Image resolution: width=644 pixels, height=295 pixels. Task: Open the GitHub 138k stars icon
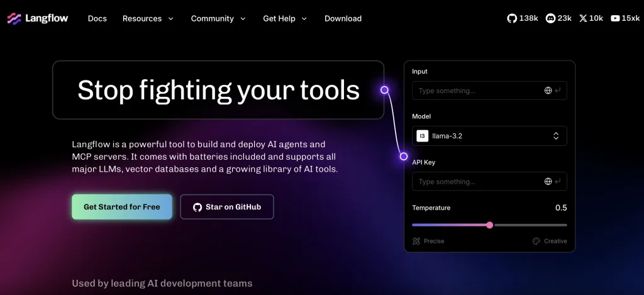pyautogui.click(x=512, y=18)
